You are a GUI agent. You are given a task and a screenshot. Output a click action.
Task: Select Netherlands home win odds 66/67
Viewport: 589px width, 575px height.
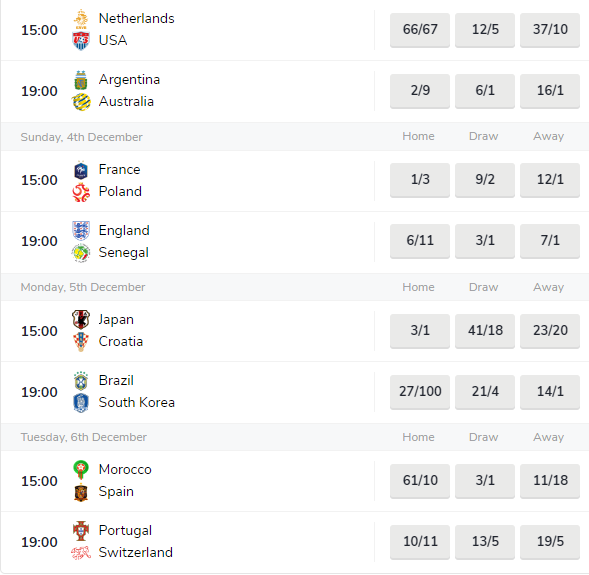[x=420, y=30]
